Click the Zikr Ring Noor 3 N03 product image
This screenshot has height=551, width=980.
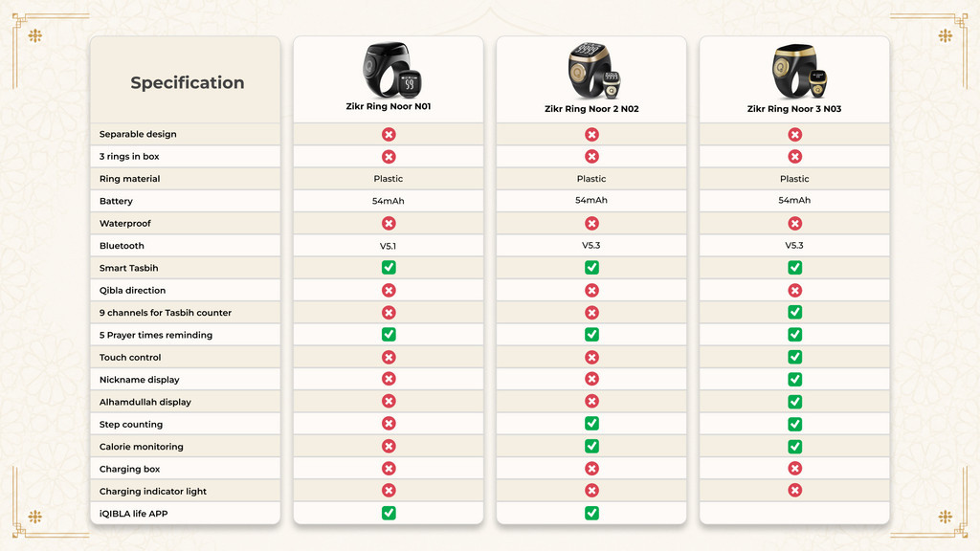pyautogui.click(x=799, y=71)
